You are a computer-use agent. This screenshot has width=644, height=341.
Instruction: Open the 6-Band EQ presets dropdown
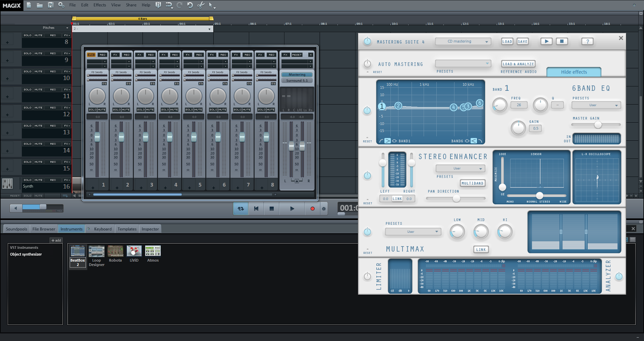click(x=596, y=105)
